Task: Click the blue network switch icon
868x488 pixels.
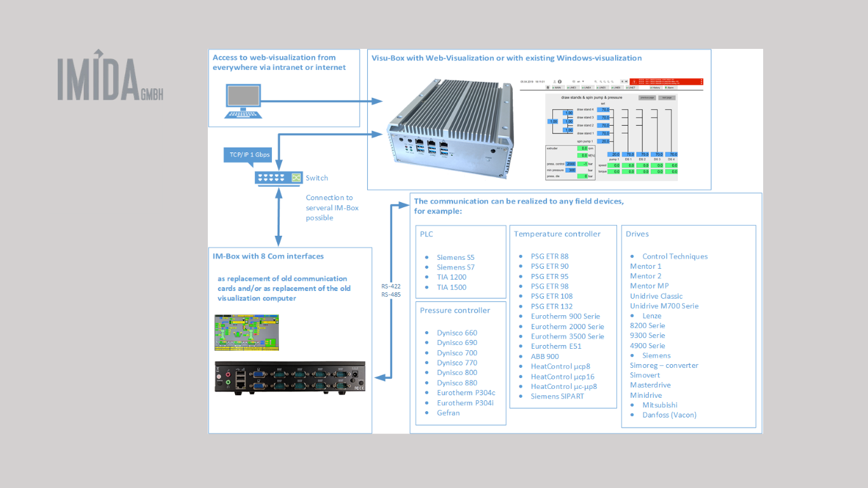Action: [x=278, y=178]
